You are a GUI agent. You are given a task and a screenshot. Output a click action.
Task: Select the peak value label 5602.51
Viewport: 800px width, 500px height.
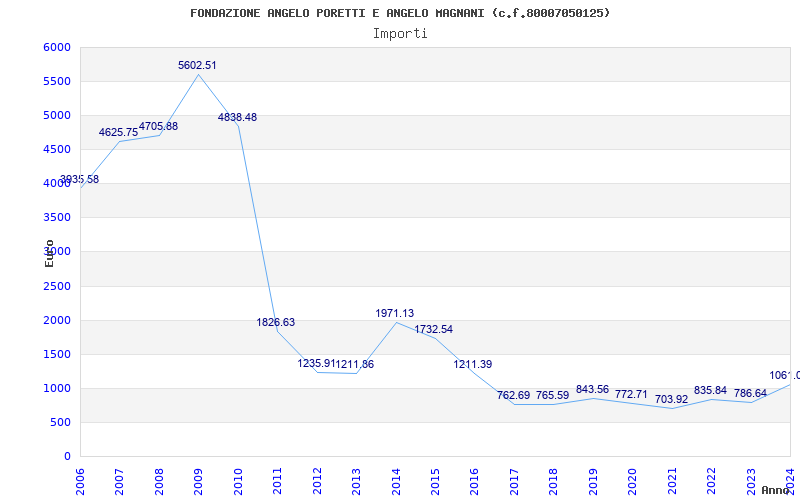pos(197,65)
